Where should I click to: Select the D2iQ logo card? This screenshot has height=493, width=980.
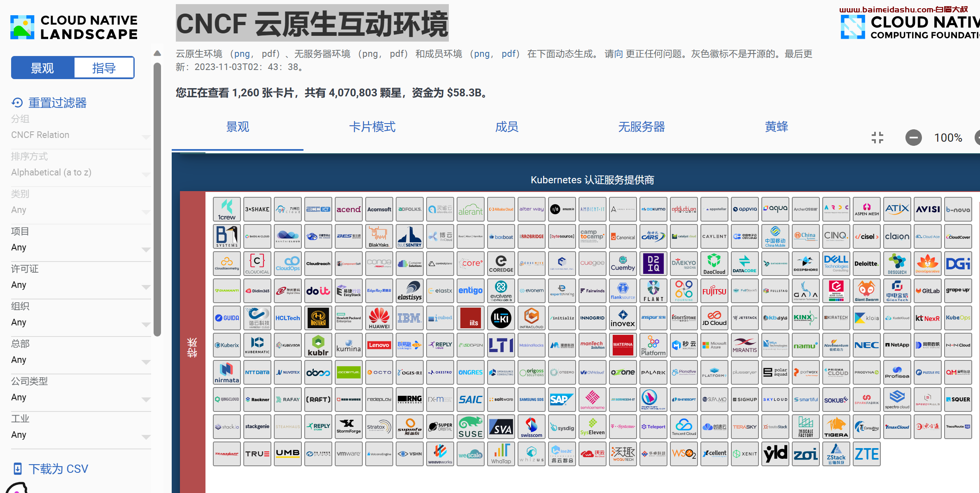pos(653,264)
